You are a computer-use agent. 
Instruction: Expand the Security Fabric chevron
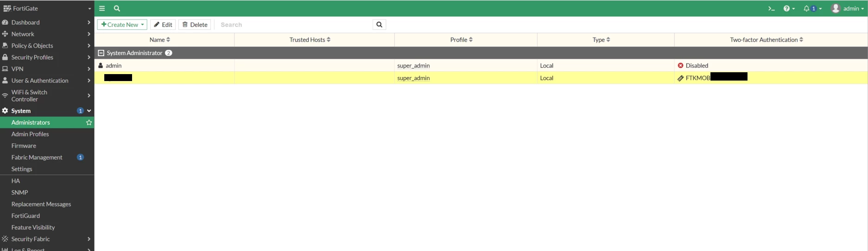[x=89, y=239]
